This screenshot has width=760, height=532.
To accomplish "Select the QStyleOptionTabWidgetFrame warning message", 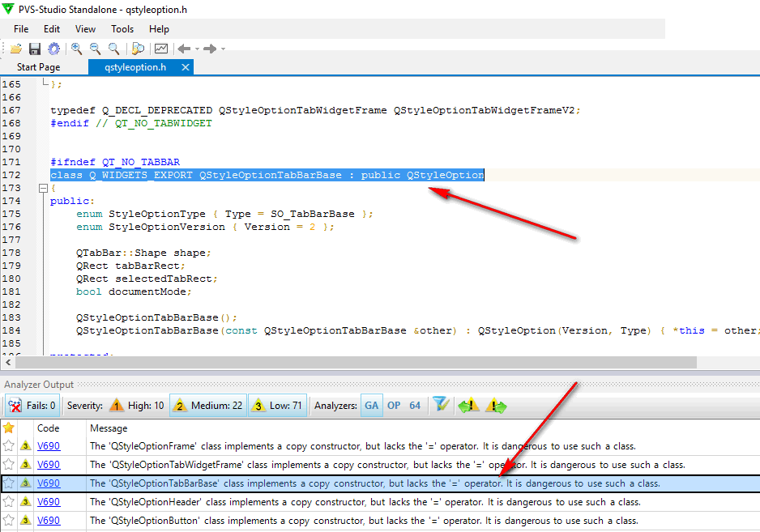I will (387, 464).
